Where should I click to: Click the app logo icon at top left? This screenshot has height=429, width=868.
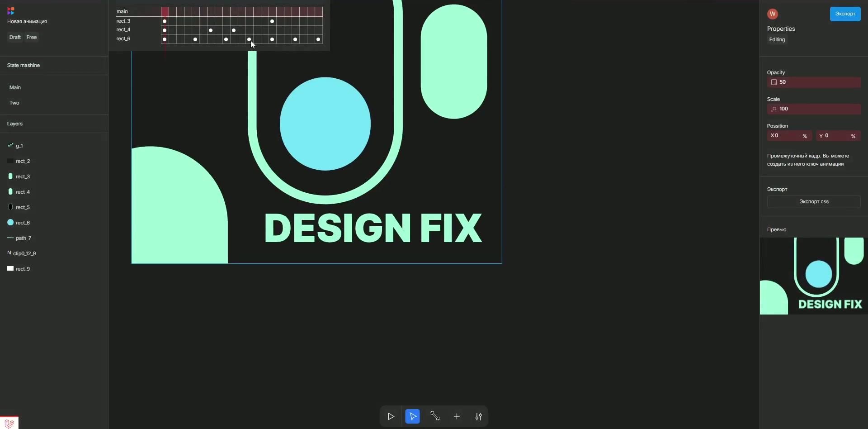pos(11,11)
